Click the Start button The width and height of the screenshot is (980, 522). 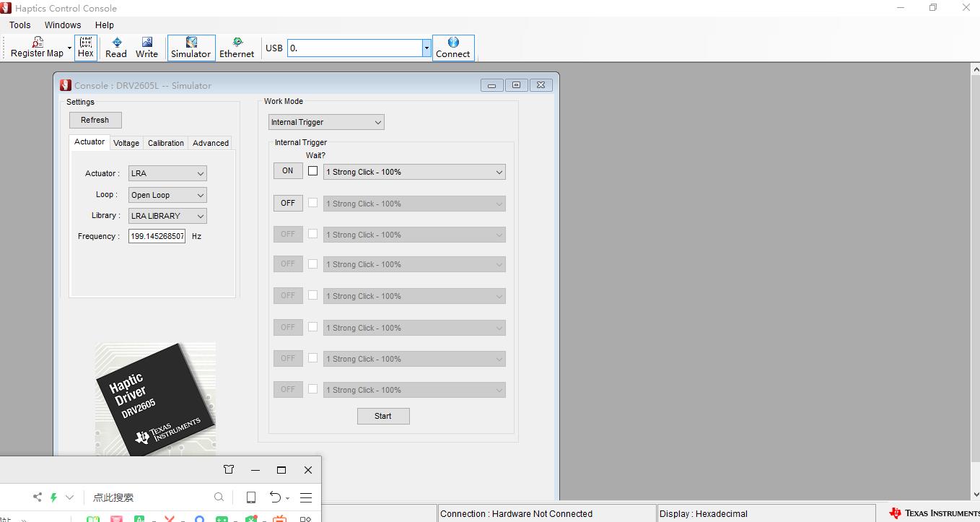point(383,416)
